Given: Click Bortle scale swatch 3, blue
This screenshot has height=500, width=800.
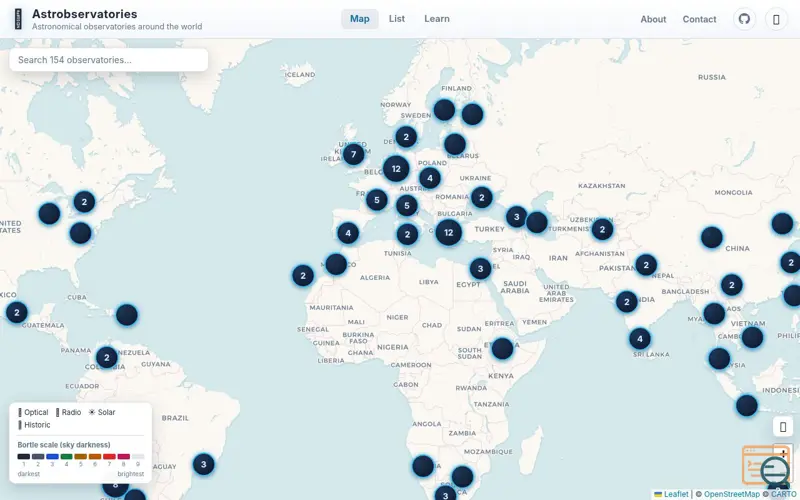Looking at the screenshot, I should (52, 457).
